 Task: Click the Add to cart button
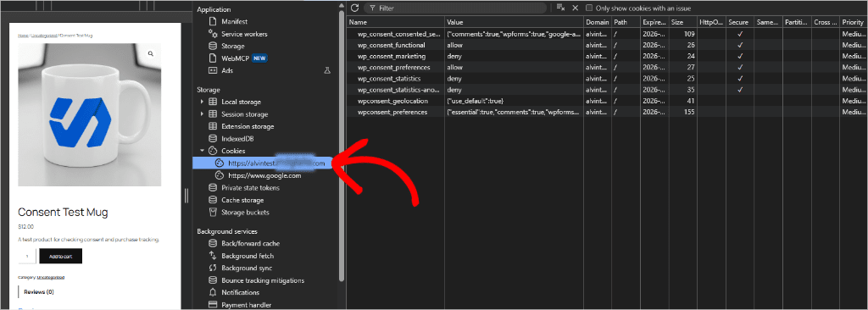(x=60, y=257)
